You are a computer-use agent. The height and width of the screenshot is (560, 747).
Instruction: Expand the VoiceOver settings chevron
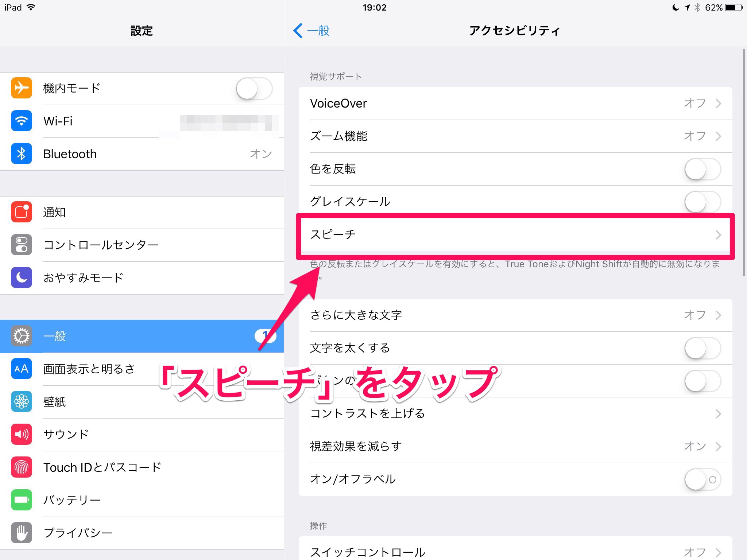(718, 104)
